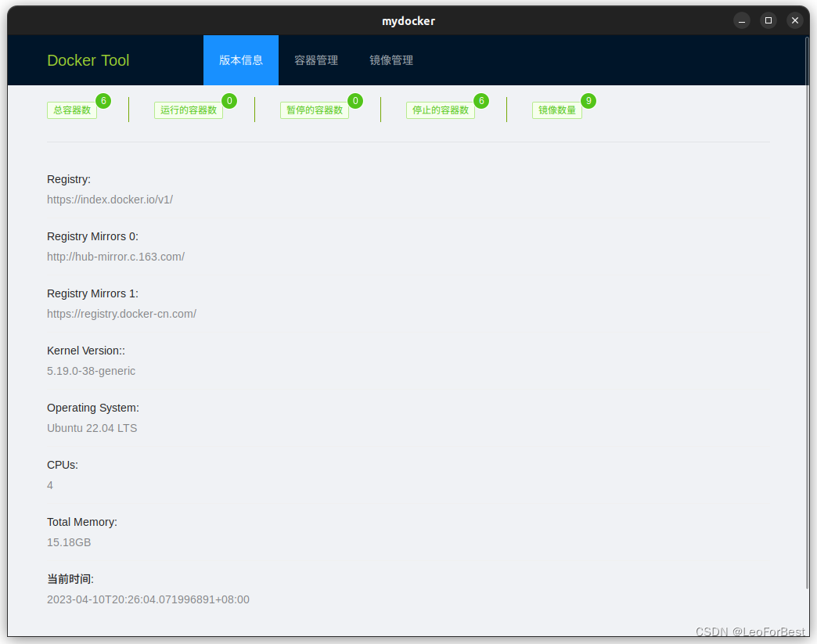Image resolution: width=817 pixels, height=644 pixels.
Task: Click badge 0 on 运行的容器数
Action: click(229, 101)
